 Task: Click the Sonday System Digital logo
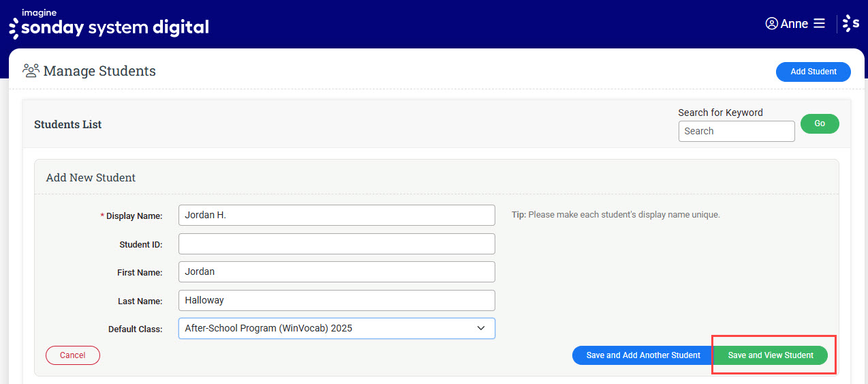point(109,24)
